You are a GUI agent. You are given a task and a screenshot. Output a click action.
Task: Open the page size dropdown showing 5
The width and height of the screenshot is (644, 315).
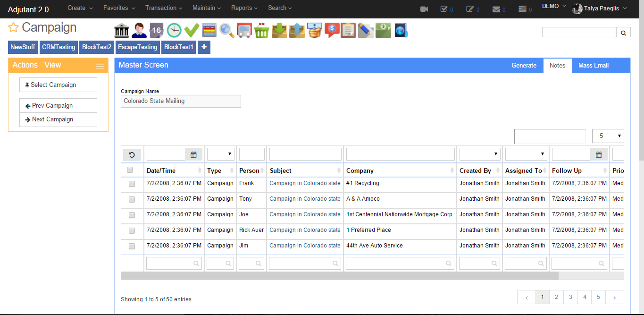tap(608, 136)
